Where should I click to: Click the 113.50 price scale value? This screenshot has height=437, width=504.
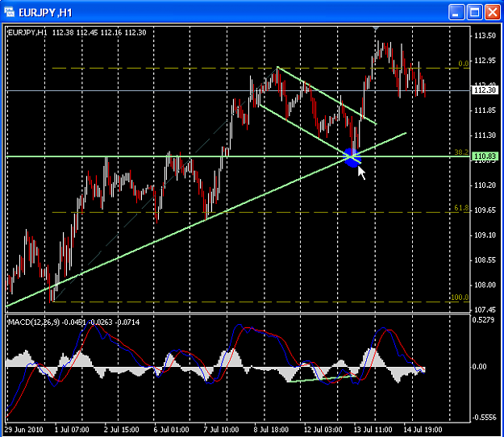[485, 35]
